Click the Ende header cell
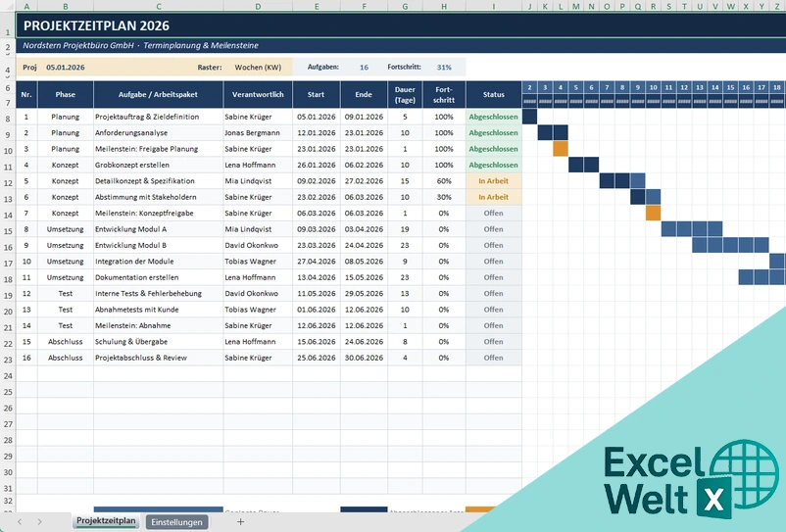Viewport: 786px width, 532px height. 364,95
